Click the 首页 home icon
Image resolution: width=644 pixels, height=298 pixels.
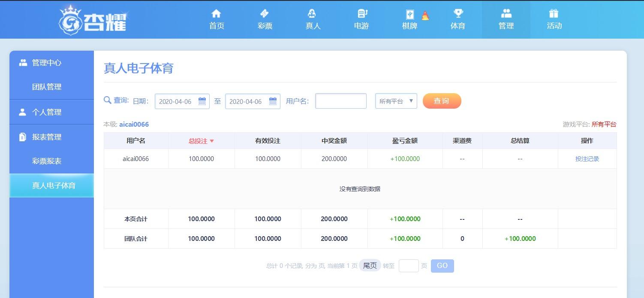(217, 14)
